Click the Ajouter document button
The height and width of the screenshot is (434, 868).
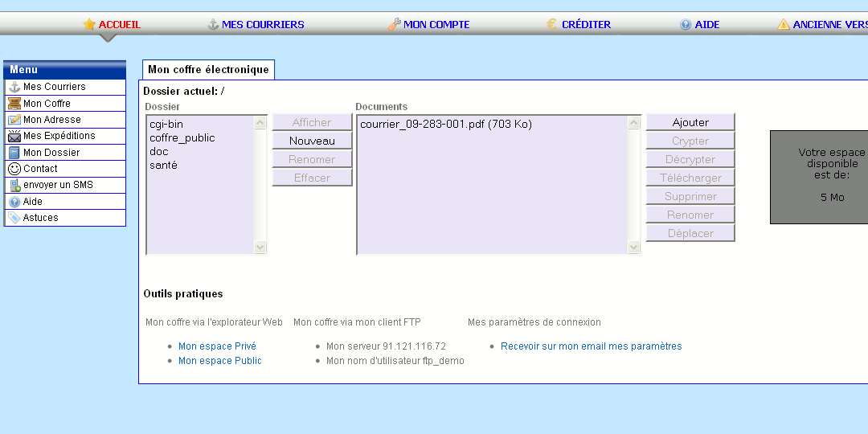tap(690, 122)
